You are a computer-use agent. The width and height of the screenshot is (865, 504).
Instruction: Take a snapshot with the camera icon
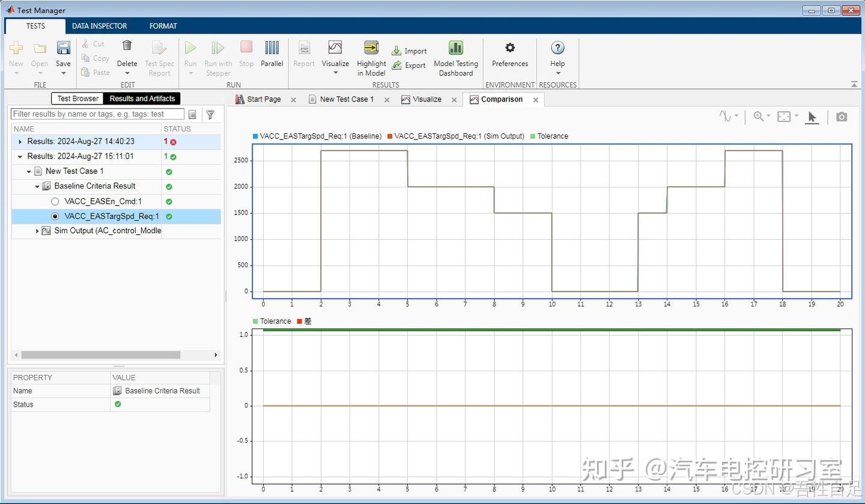[841, 117]
